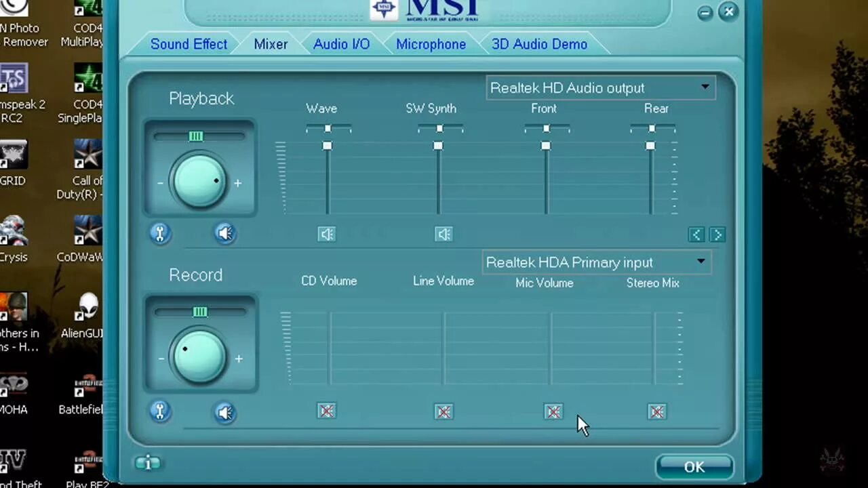Click the Record master volume knob

(x=199, y=357)
